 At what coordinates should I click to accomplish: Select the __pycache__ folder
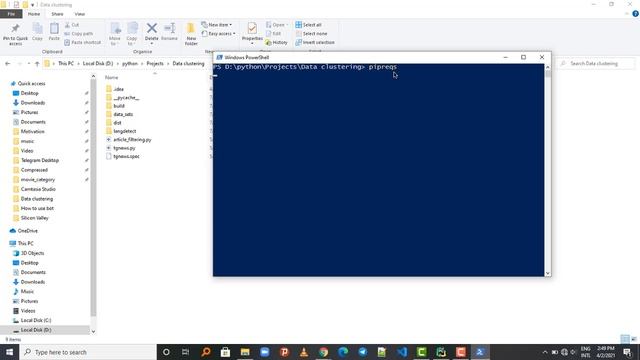pos(126,98)
